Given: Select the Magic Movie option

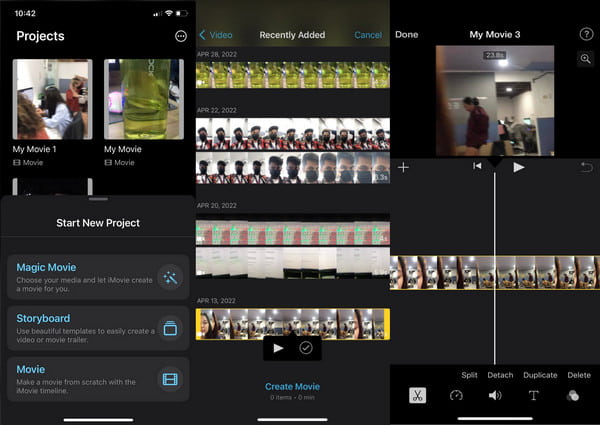Looking at the screenshot, I should (x=98, y=277).
